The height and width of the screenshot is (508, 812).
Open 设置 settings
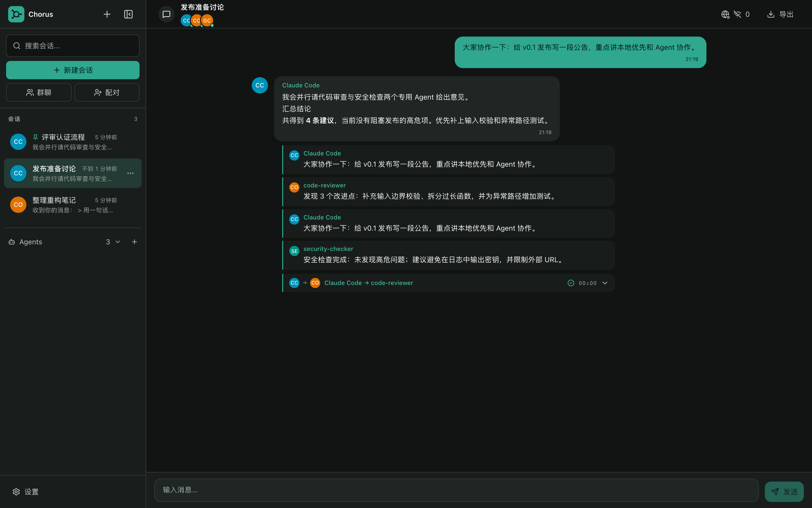click(26, 492)
